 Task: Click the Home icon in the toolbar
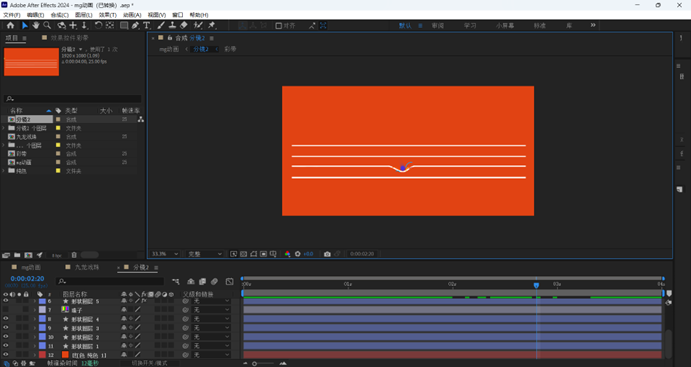pyautogui.click(x=10, y=26)
